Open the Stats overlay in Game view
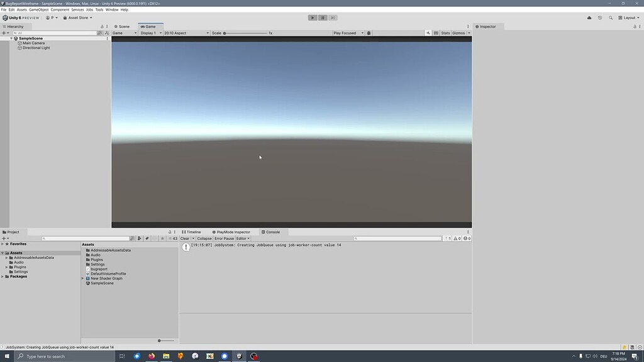644x362 pixels. click(x=445, y=33)
